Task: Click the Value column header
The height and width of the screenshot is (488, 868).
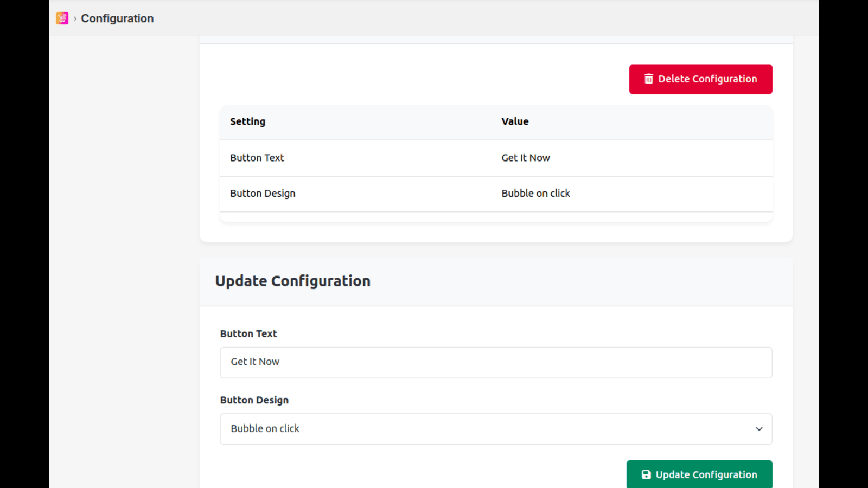Action: (x=515, y=121)
